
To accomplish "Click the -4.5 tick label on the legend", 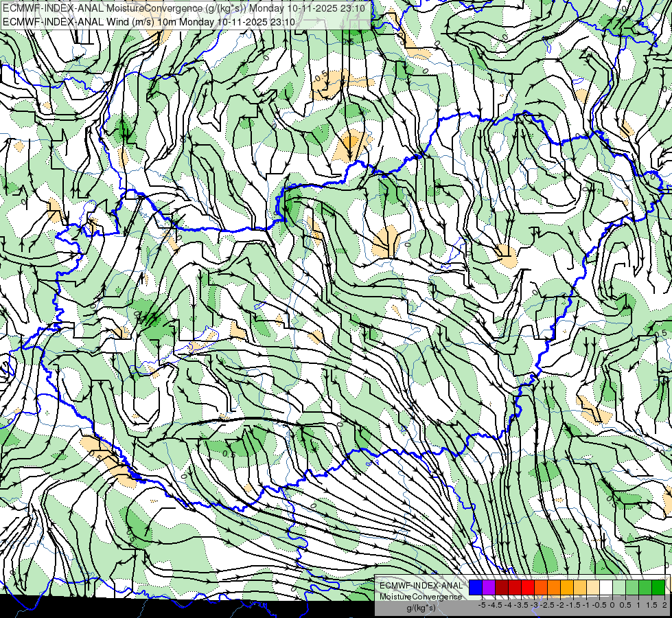I will (494, 605).
